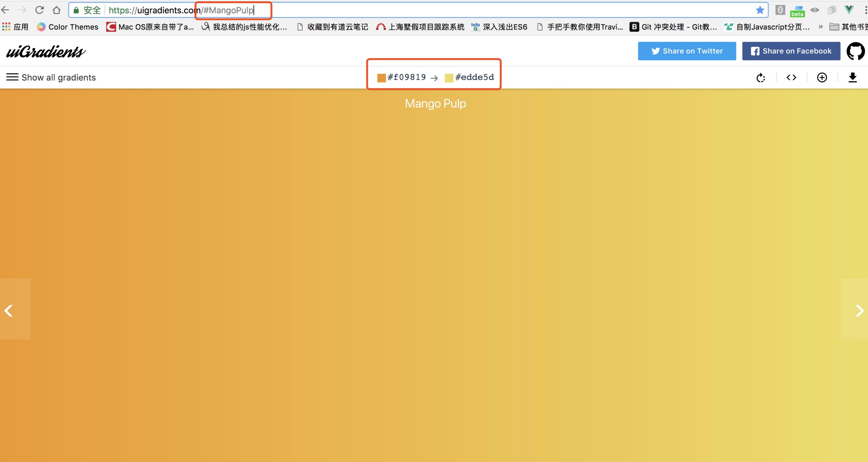Download the Mango Pulp gradient image
The width and height of the screenshot is (868, 462).
pos(853,77)
